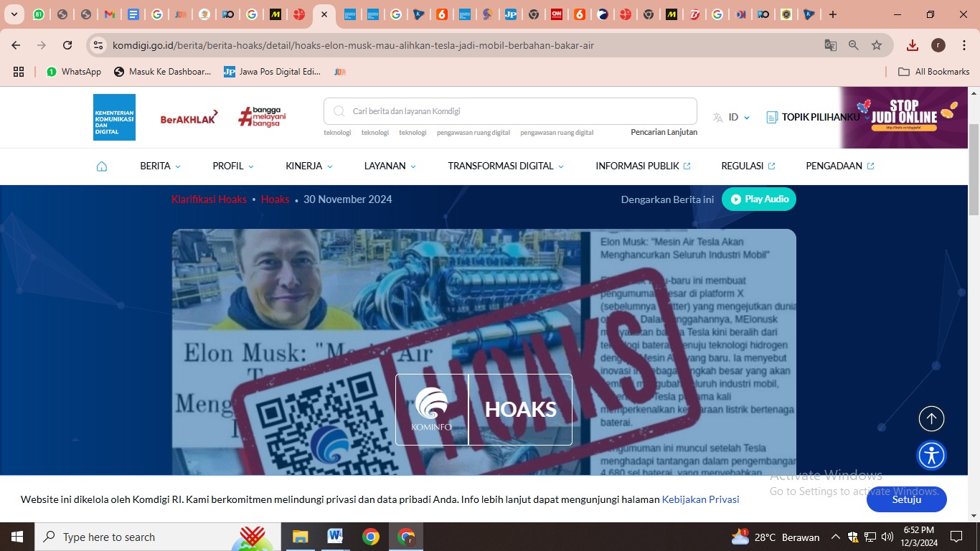Open the accessibility options widget
The image size is (980, 551).
pos(931,456)
